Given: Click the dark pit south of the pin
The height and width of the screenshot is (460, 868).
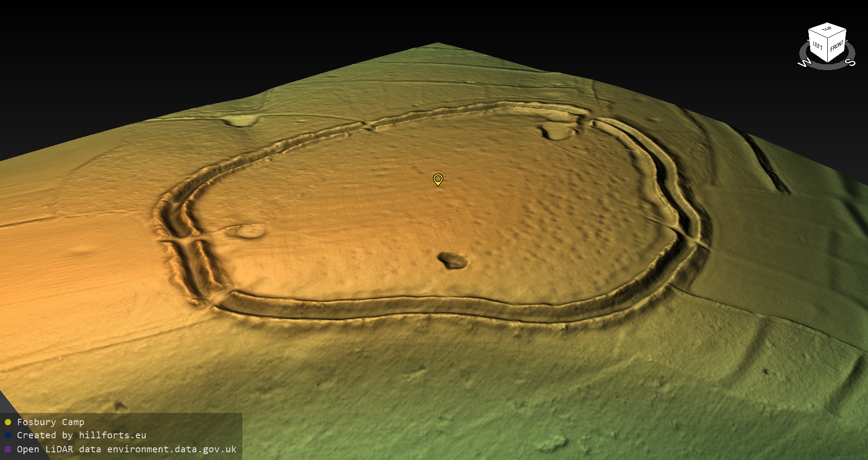Looking at the screenshot, I should tap(453, 260).
